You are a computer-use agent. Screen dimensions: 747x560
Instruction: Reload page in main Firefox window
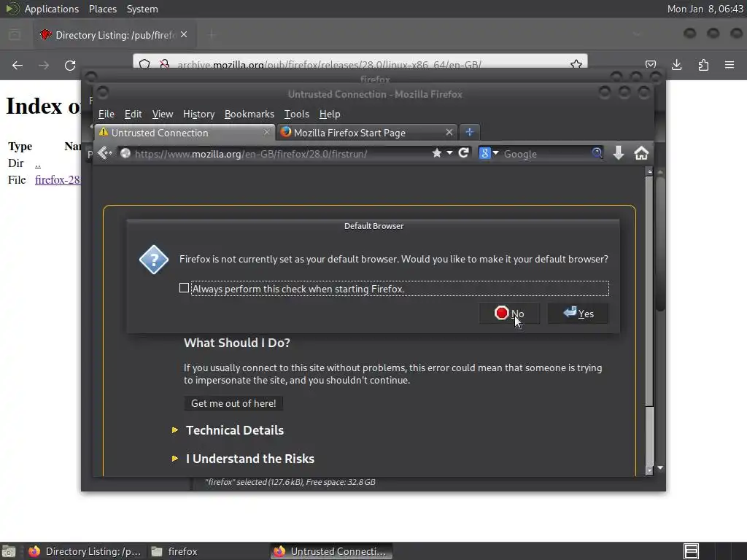[70, 65]
